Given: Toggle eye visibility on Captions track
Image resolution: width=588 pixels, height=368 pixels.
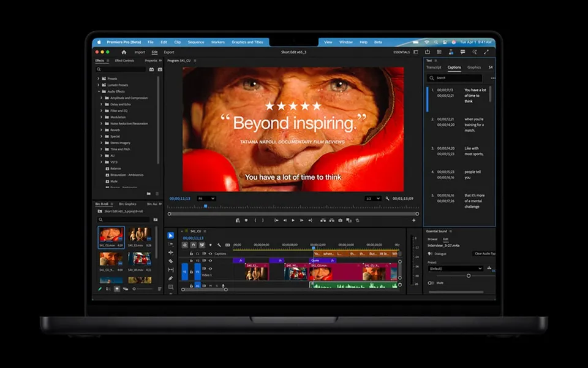Looking at the screenshot, I should pyautogui.click(x=210, y=253).
